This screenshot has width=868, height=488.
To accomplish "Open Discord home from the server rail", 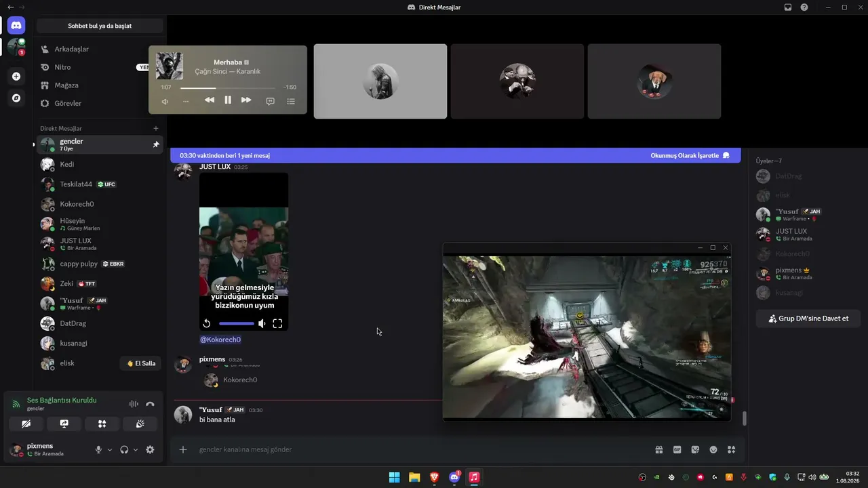I will tap(16, 26).
